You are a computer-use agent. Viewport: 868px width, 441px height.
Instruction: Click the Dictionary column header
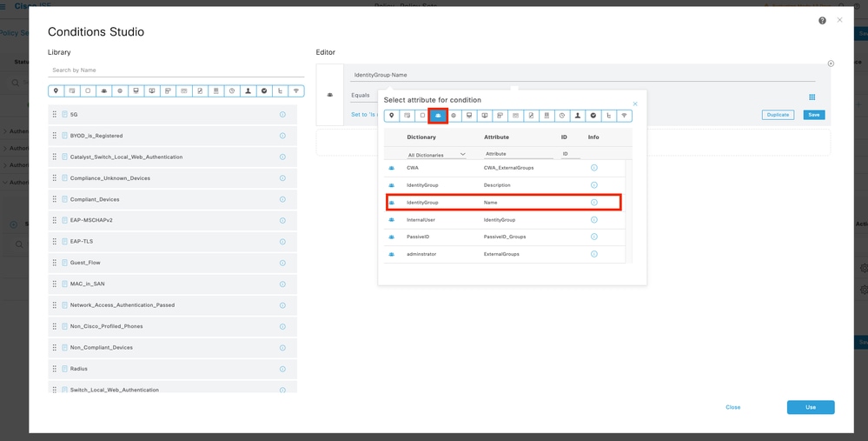click(x=421, y=137)
